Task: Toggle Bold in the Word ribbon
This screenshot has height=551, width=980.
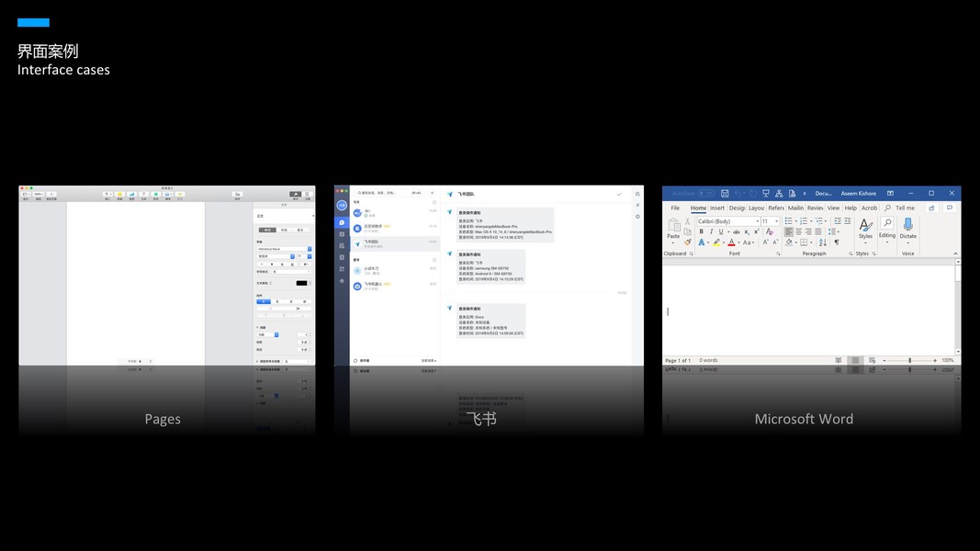Action: click(x=702, y=231)
